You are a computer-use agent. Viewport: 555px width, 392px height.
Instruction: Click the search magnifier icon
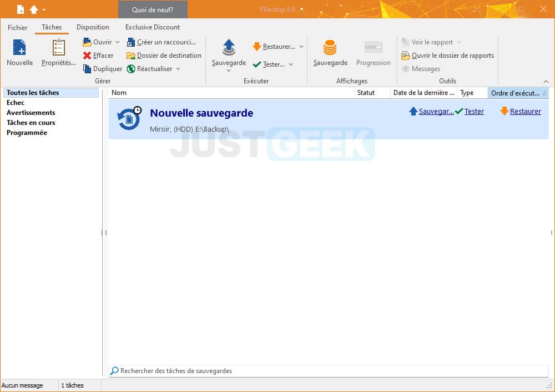click(x=114, y=371)
